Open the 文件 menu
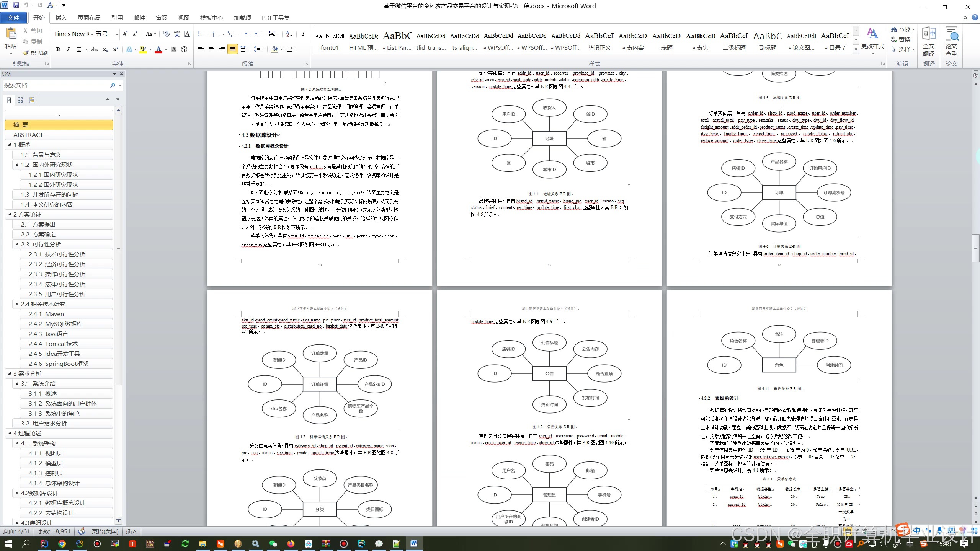980x551 pixels. tap(13, 18)
